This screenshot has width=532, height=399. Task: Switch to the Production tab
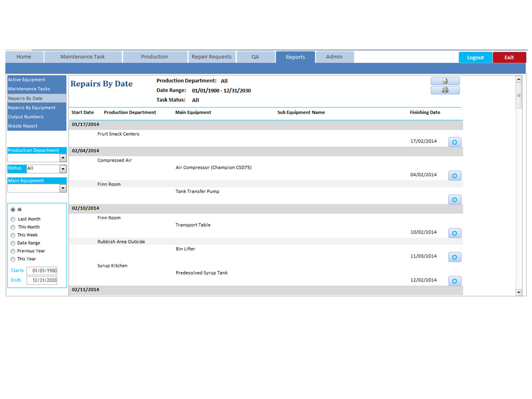(x=154, y=57)
